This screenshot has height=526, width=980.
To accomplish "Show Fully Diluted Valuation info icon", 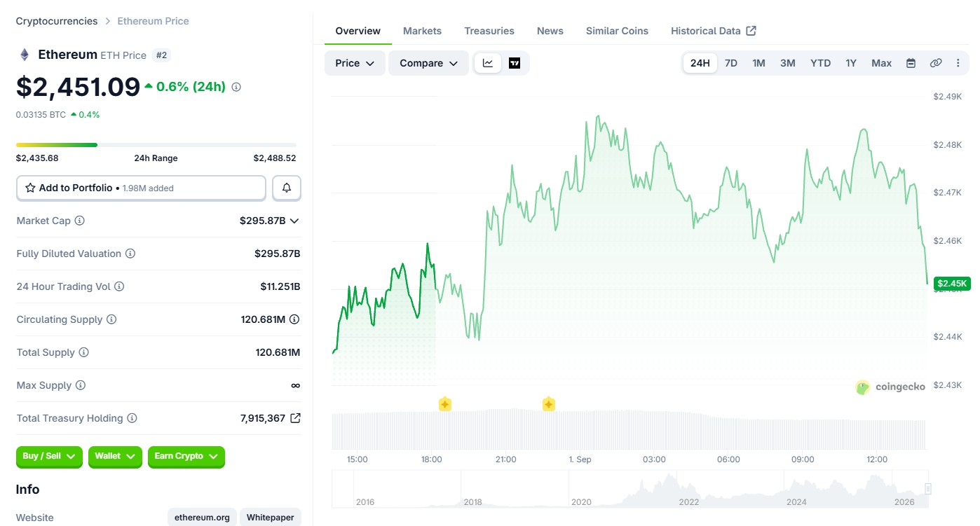I will 130,254.
